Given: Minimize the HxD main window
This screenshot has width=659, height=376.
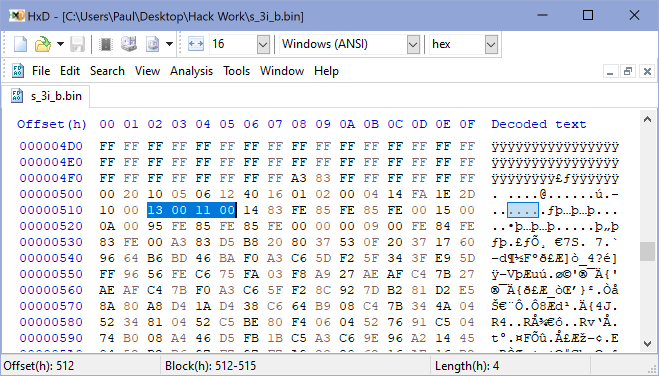Looking at the screenshot, I should point(543,16).
